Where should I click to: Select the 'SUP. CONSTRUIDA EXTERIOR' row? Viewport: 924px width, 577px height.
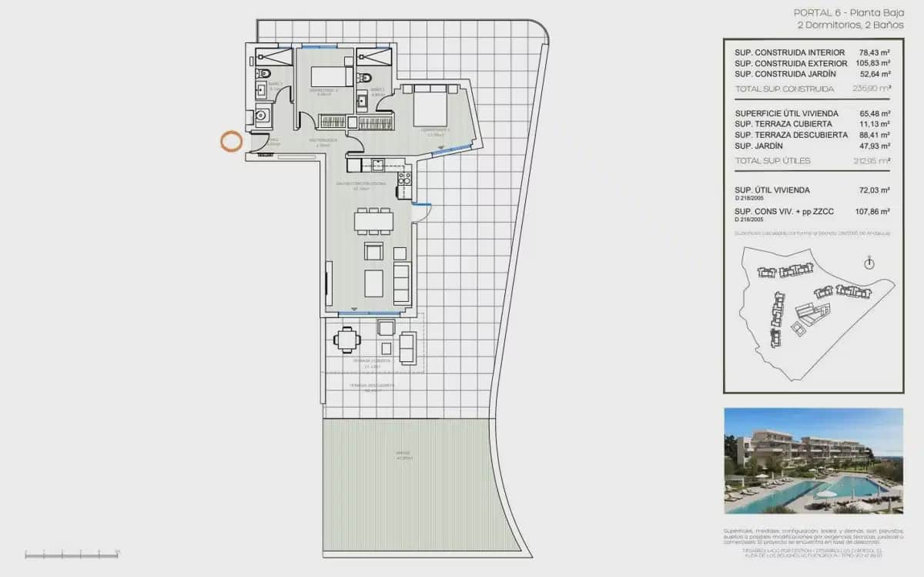813,63
